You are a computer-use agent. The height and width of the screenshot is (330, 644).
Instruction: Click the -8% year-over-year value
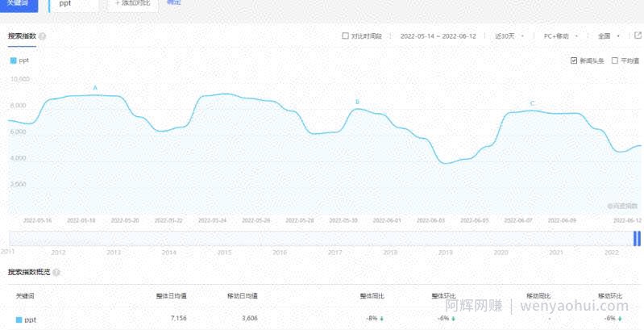click(x=372, y=318)
